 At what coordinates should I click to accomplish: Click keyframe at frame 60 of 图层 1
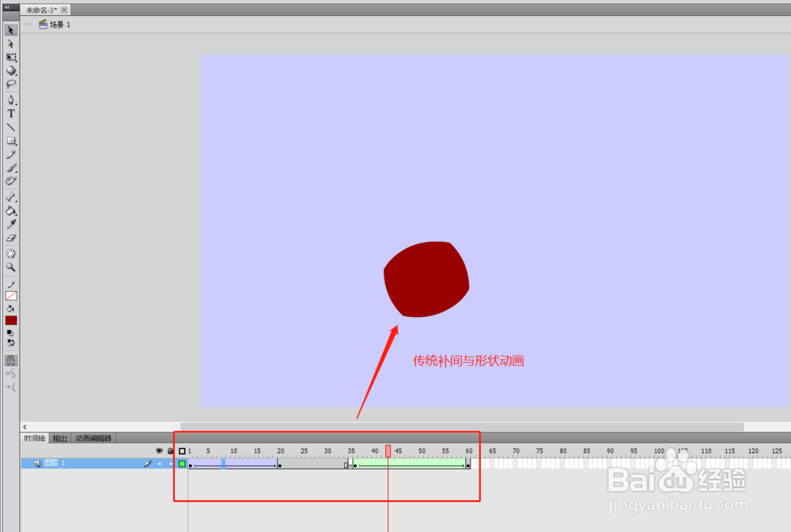[468, 464]
